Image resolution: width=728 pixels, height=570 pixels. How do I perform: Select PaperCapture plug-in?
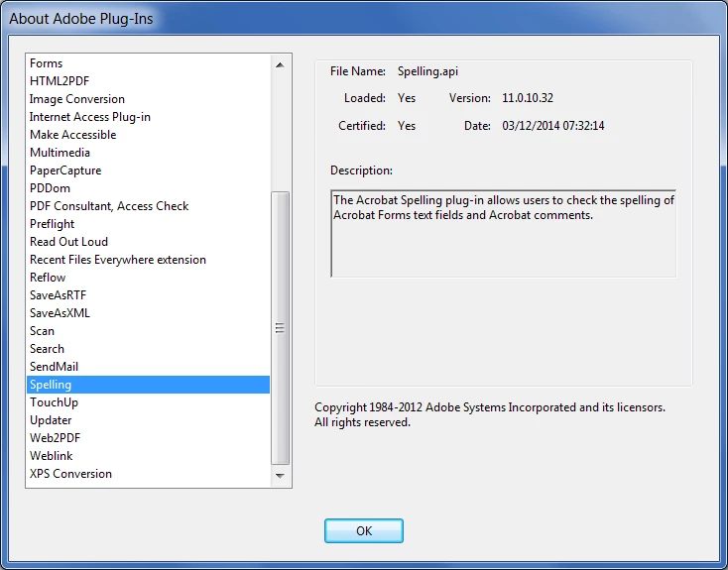click(x=148, y=171)
